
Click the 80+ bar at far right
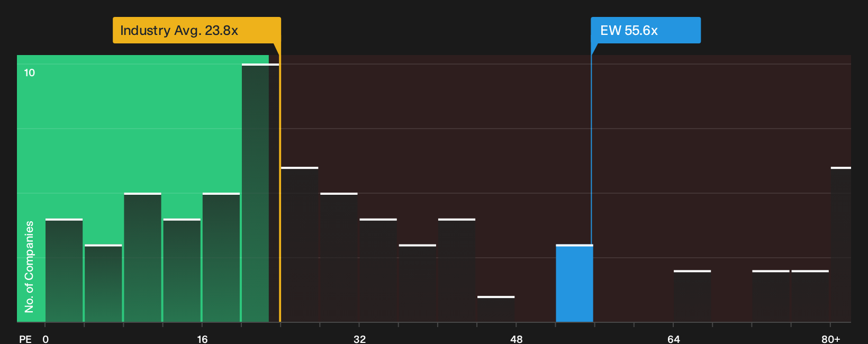tap(840, 245)
